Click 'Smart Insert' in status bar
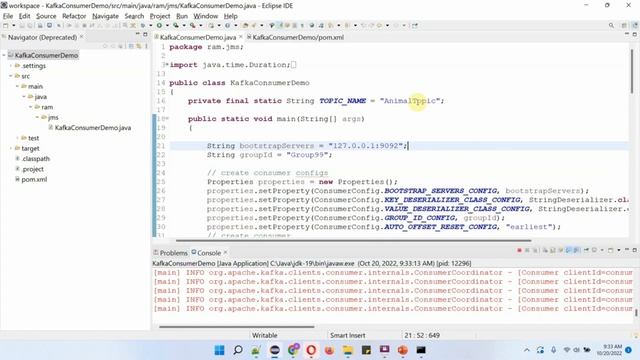The width and height of the screenshot is (640, 360). click(347, 335)
